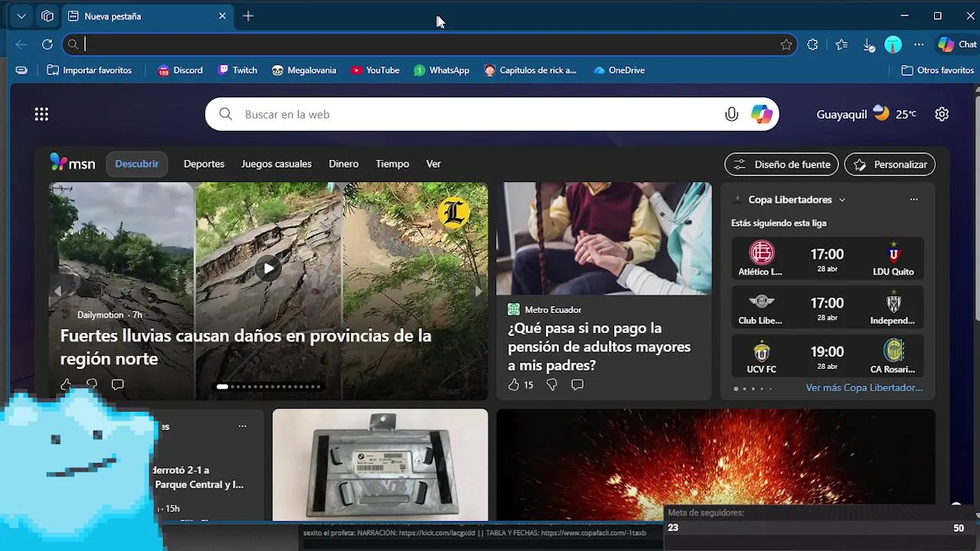Screen dimensions: 980x551
Task: Select the Tiempo tab
Action: coord(392,164)
